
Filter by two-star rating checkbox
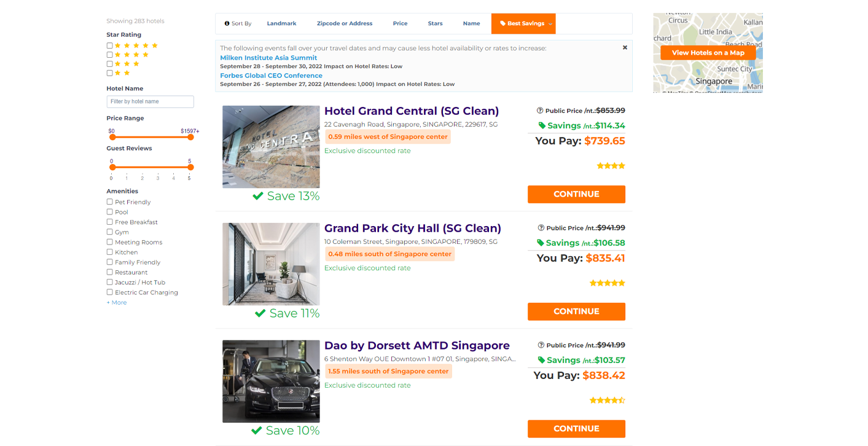(109, 73)
